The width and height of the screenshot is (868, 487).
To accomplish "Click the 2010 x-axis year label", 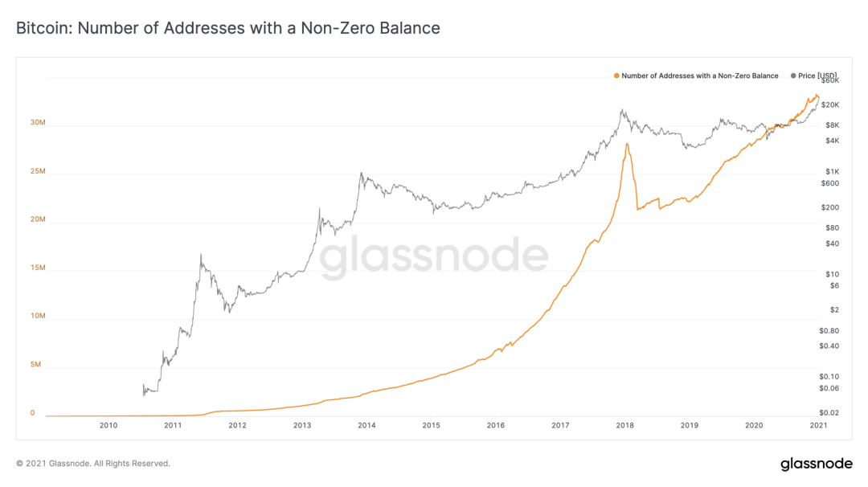I will (108, 426).
